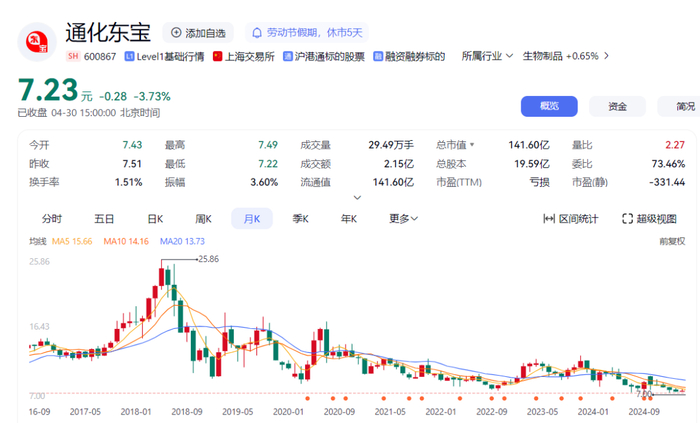Screen dimensions: 700x423
Task: Select the 年K chart tab
Action: [349, 219]
